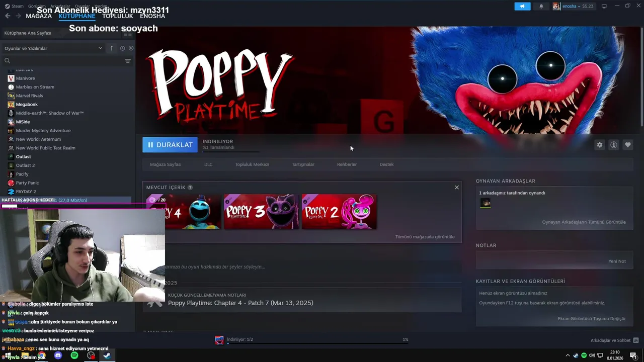Open Poppy Playtime 2 DLC thumbnail
The image size is (644, 362).
click(x=339, y=212)
